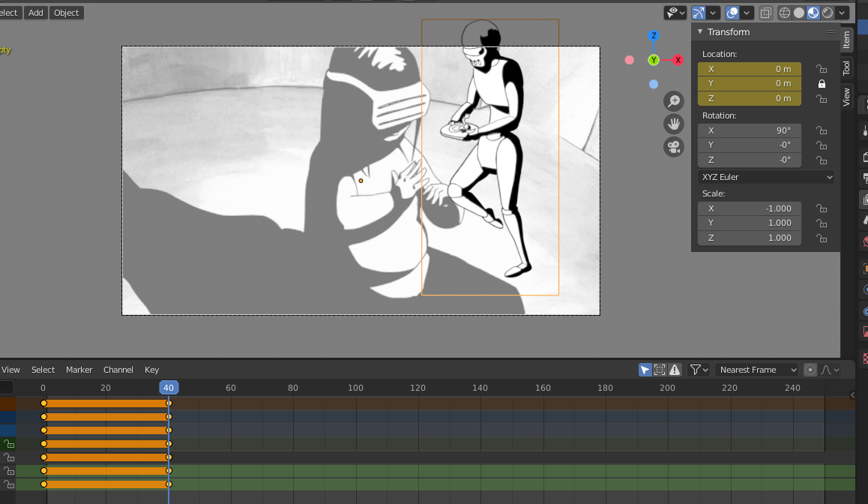Switch to wireframe viewport shading
The image size is (868, 504).
[784, 13]
